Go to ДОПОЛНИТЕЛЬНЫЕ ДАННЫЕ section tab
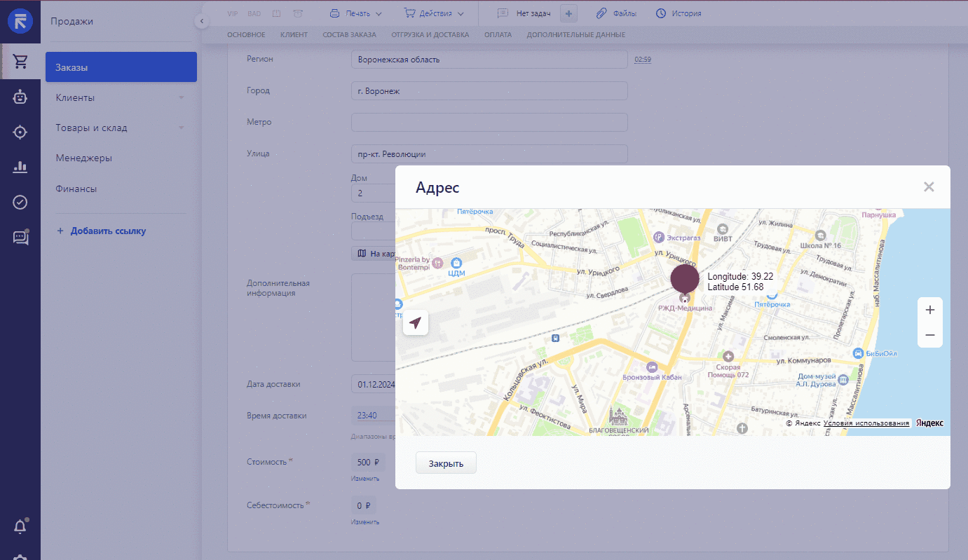Viewport: 968px width, 560px height. click(576, 35)
